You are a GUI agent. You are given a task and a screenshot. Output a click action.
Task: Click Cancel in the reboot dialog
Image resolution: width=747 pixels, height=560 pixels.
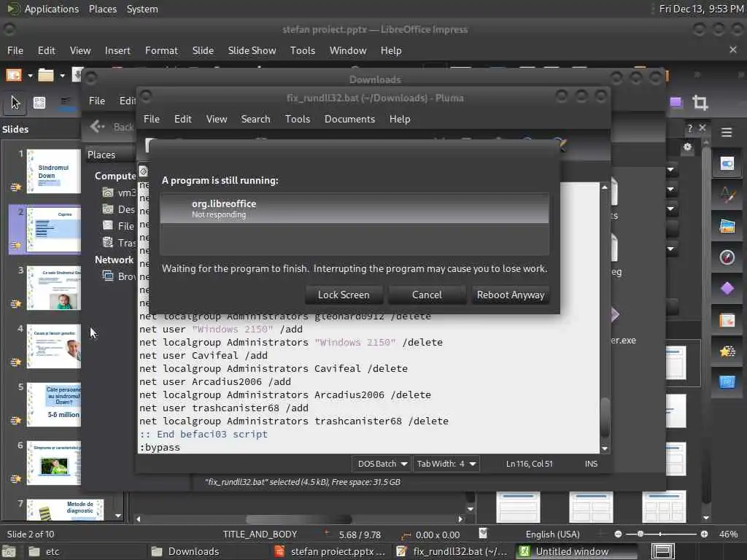[x=427, y=295]
